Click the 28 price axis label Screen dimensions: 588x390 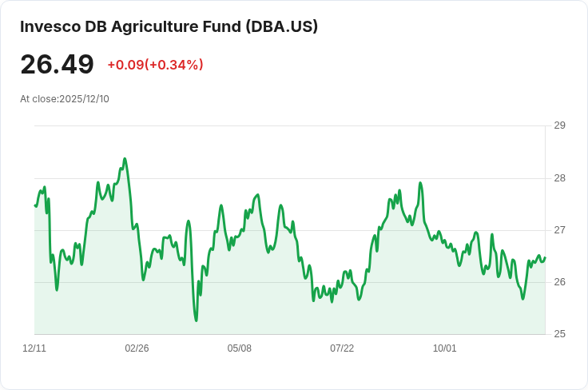[559, 178]
